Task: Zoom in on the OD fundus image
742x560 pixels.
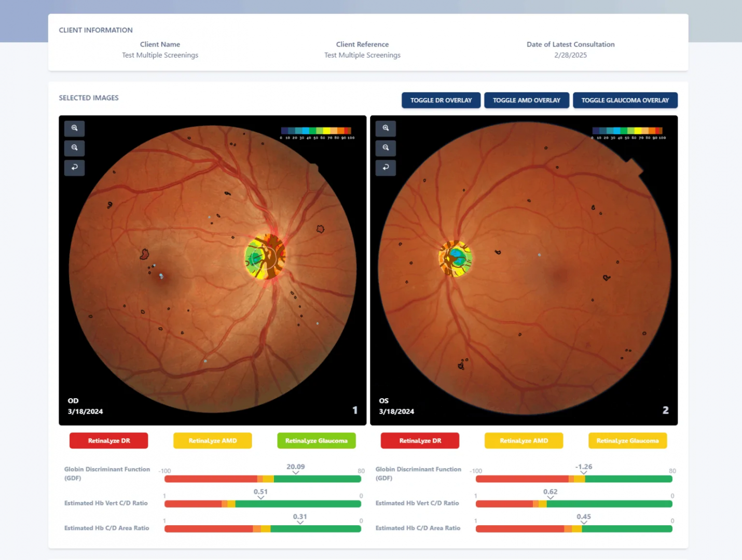Action: [x=74, y=128]
